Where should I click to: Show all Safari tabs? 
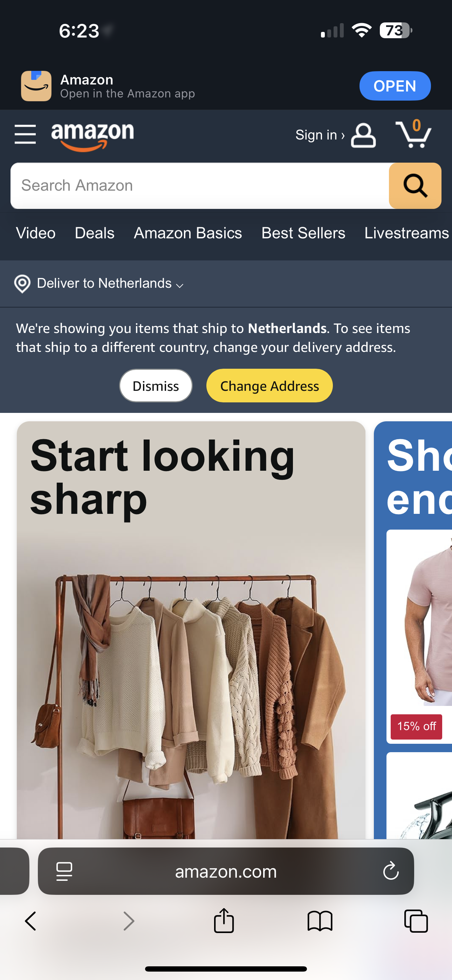tap(416, 921)
